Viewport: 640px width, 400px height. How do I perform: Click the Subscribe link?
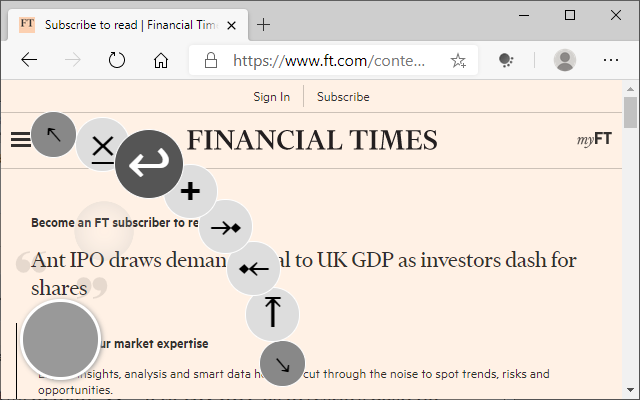pos(343,97)
